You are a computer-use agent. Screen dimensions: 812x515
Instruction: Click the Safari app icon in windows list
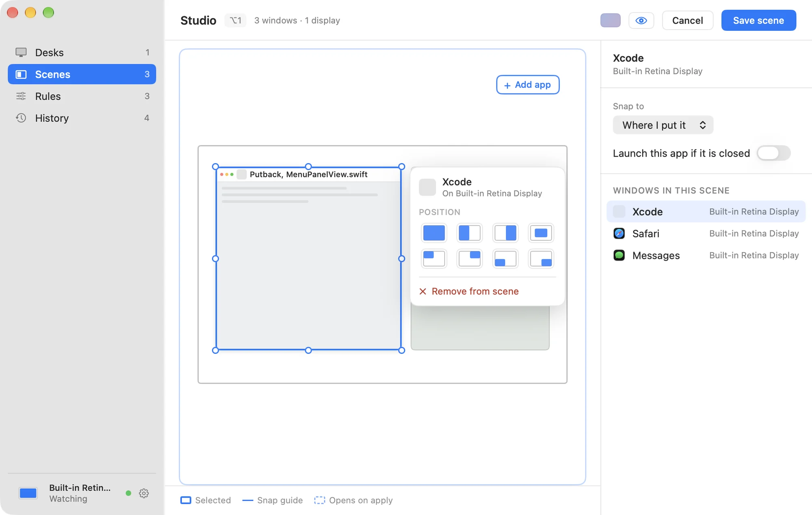(619, 233)
